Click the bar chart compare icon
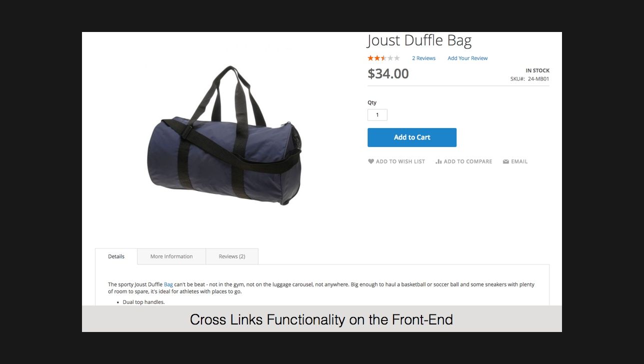This screenshot has height=364, width=644. click(438, 161)
